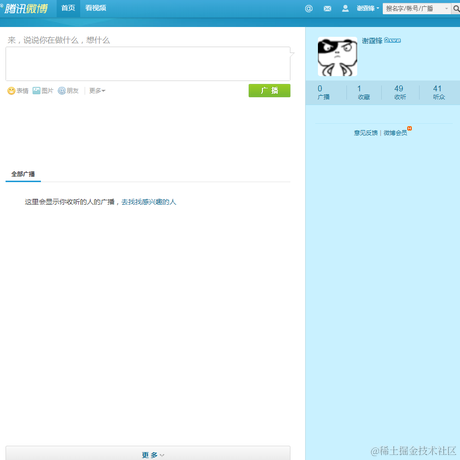This screenshot has width=460, height=460.
Task: Open the panda profile avatar
Action: coord(337,57)
